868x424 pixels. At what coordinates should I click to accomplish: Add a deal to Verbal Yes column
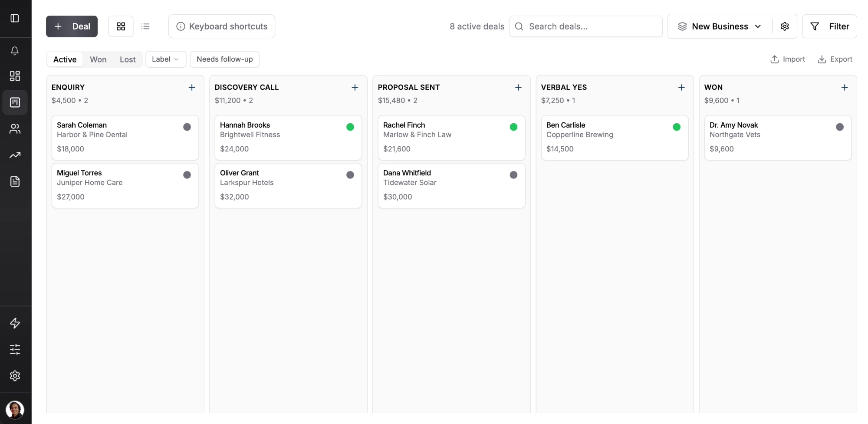681,88
